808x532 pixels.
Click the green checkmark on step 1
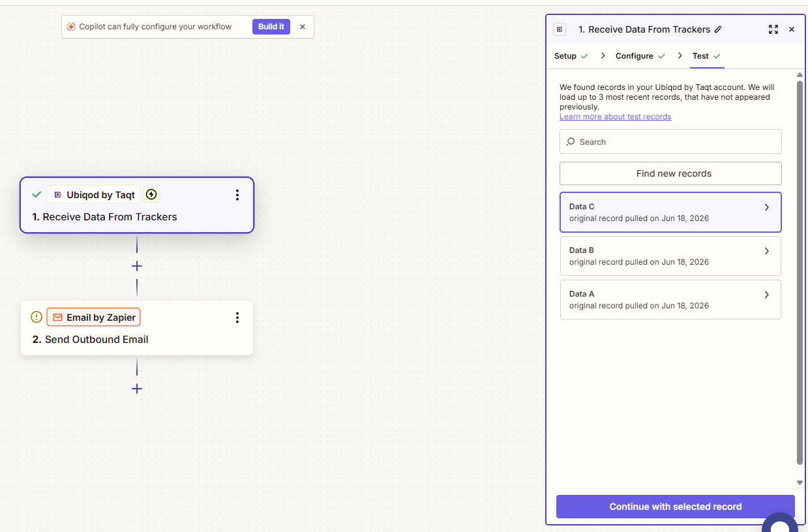point(37,194)
